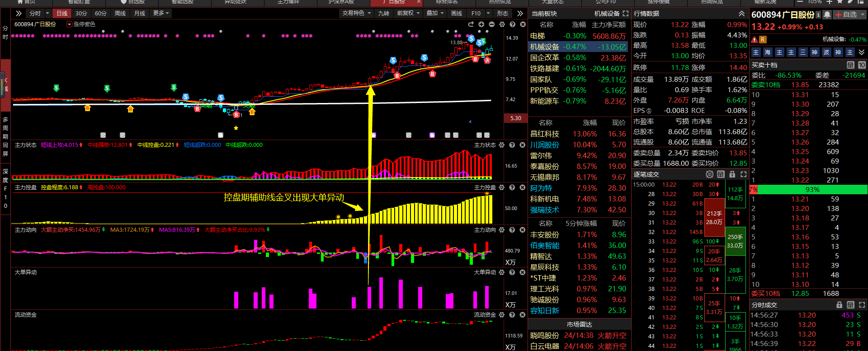Open the 前复权 adjustment dropdown
This screenshot has width=868, height=351.
[409, 14]
